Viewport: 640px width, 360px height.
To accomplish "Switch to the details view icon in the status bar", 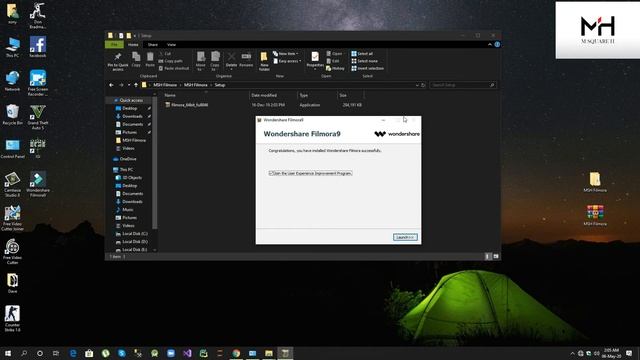I will (488, 256).
